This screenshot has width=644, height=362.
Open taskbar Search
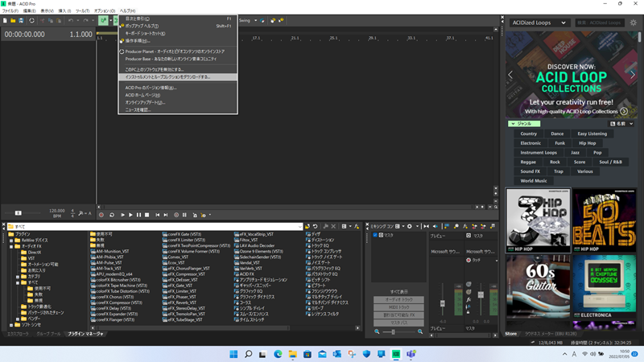pos(248,354)
